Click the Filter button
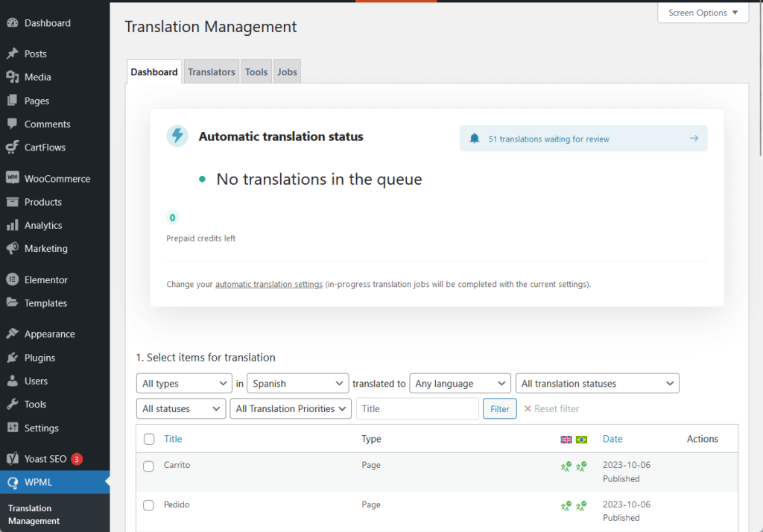 pos(499,408)
